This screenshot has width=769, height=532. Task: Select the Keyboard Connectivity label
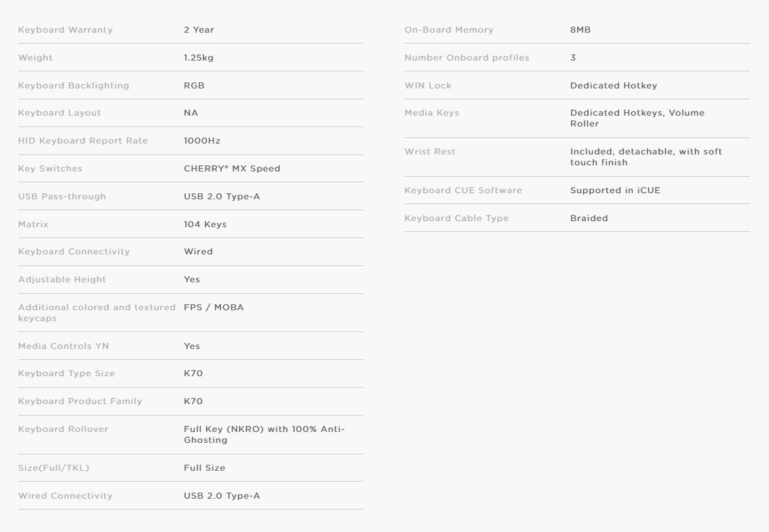[74, 252]
